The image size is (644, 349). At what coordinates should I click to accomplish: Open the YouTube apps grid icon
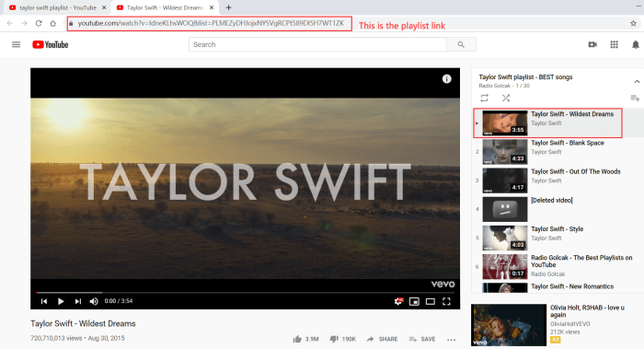pos(614,44)
